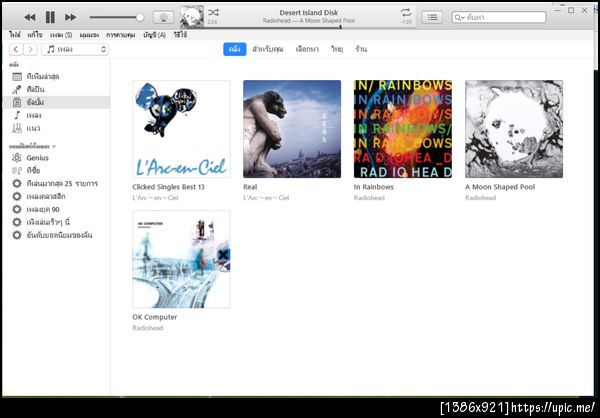Click the 'OK Computer' album title
600x418 pixels.
tap(155, 317)
